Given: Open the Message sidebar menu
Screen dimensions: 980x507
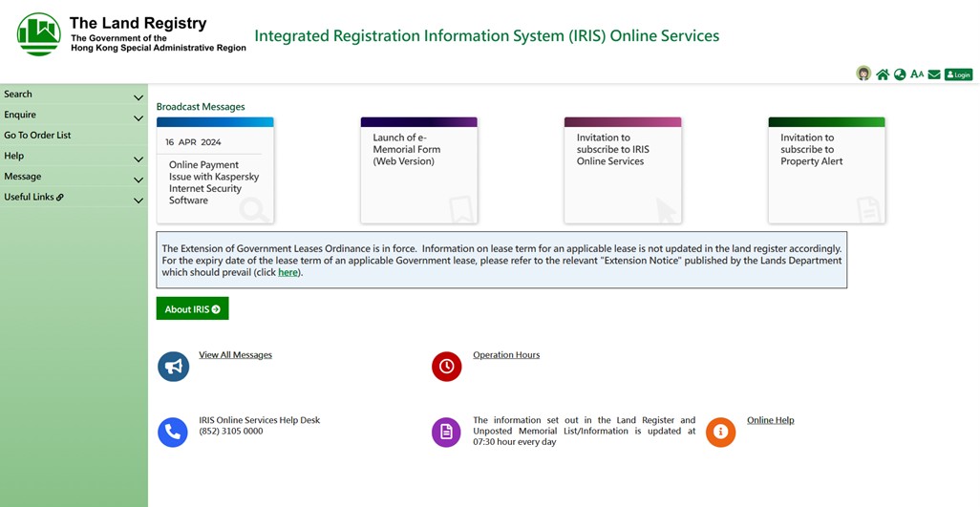Looking at the screenshot, I should [x=23, y=177].
